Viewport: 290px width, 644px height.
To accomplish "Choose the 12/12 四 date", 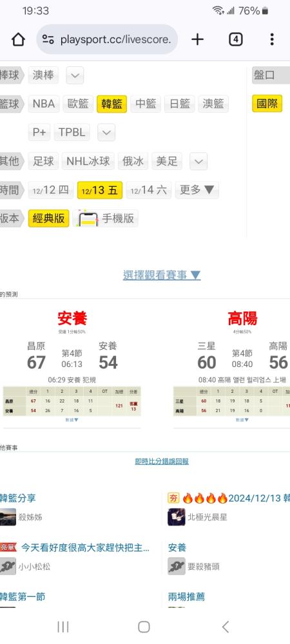I will tap(51, 190).
